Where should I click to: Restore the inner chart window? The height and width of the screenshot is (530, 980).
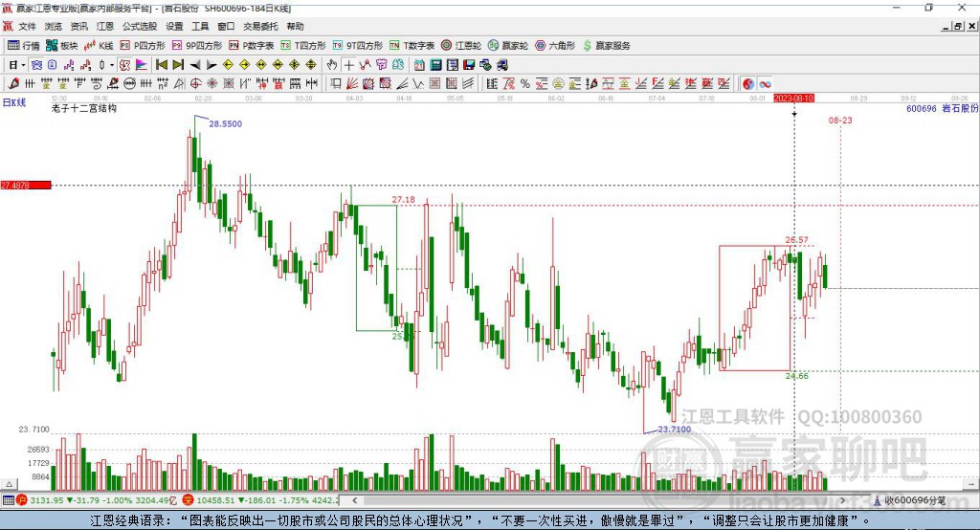[x=958, y=26]
